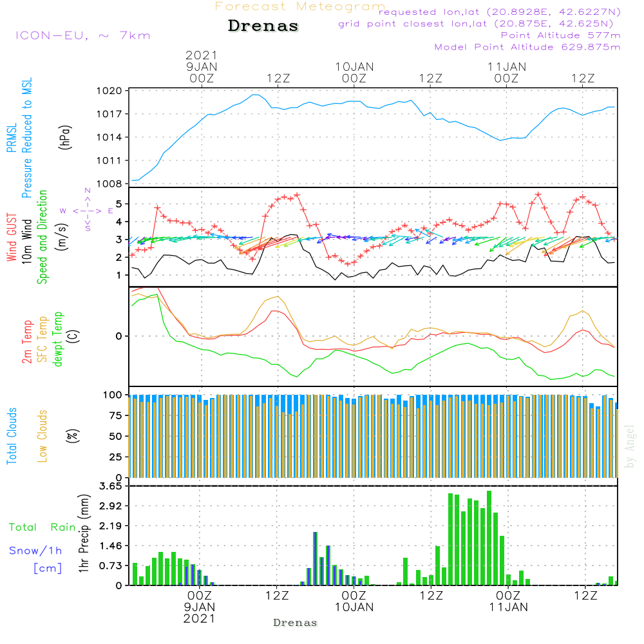
Task: Click the tallest green rain bar before 11JAN
Action: (x=489, y=538)
